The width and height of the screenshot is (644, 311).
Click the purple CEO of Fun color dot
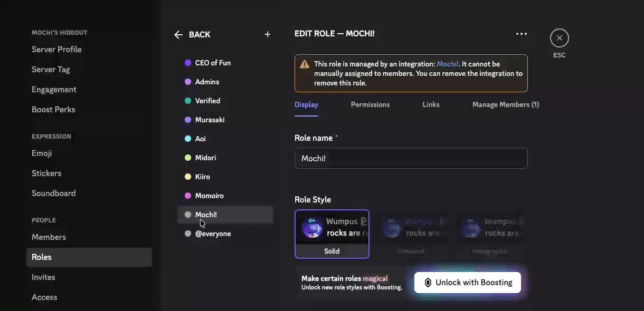click(188, 63)
